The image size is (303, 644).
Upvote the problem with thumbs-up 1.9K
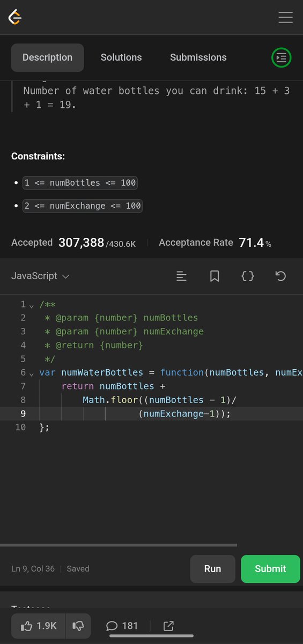pyautogui.click(x=38, y=626)
